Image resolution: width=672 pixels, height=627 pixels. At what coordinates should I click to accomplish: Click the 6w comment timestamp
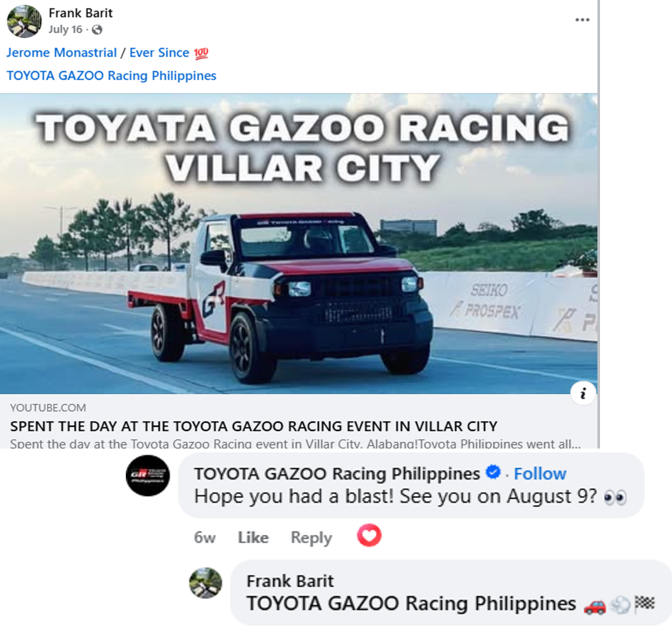click(x=205, y=537)
